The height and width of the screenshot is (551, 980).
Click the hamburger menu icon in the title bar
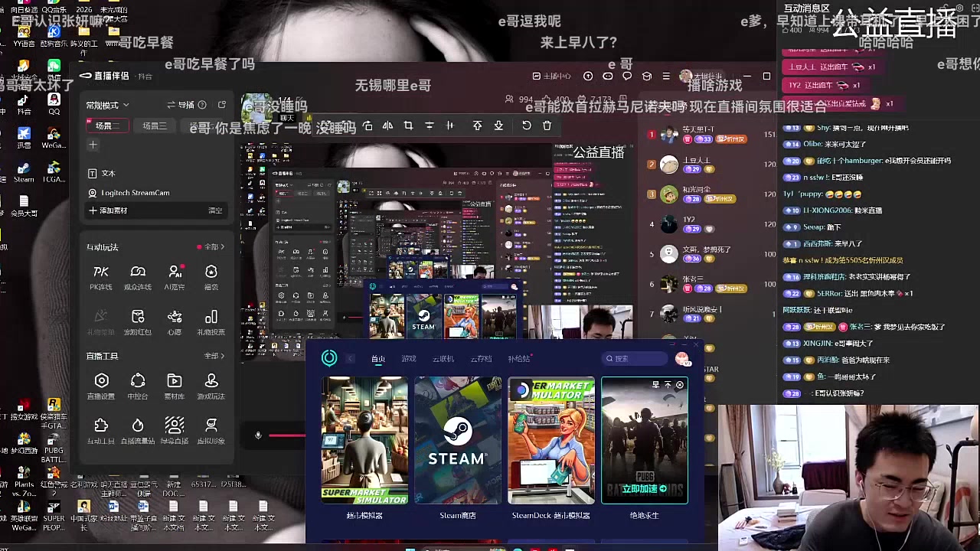point(666,76)
